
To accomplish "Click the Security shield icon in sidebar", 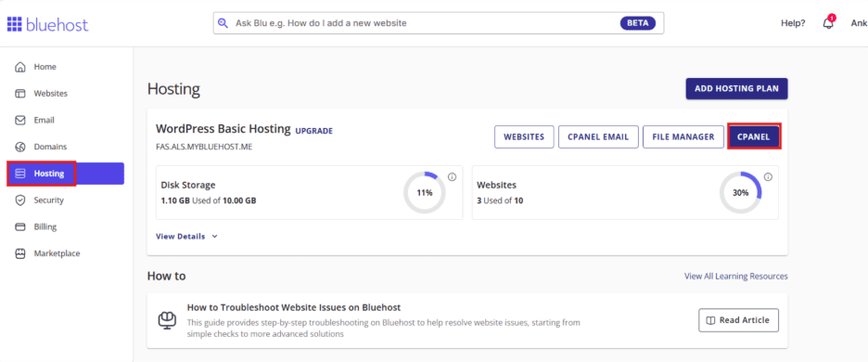I will pyautogui.click(x=20, y=200).
